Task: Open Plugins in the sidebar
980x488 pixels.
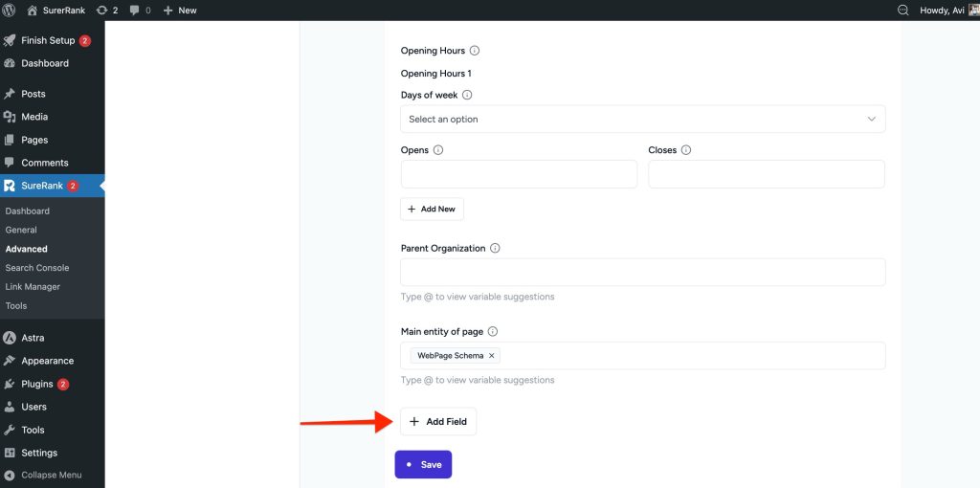Action: coord(37,384)
